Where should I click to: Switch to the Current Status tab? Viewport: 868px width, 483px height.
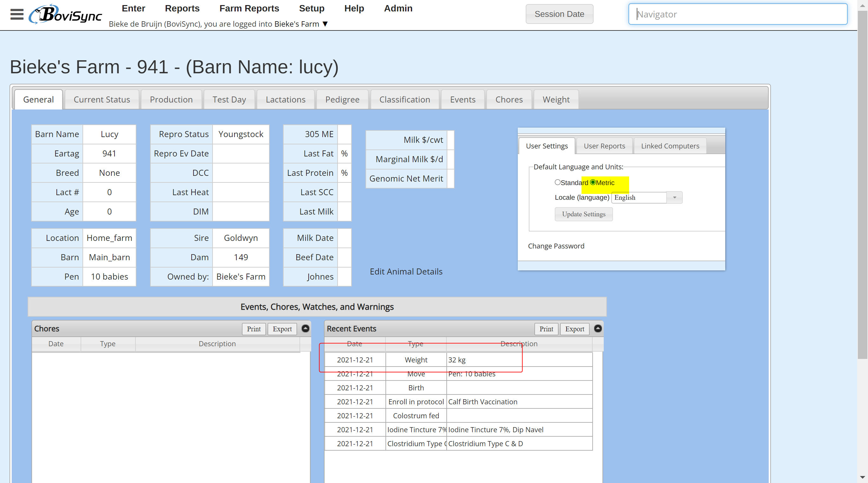coord(102,99)
